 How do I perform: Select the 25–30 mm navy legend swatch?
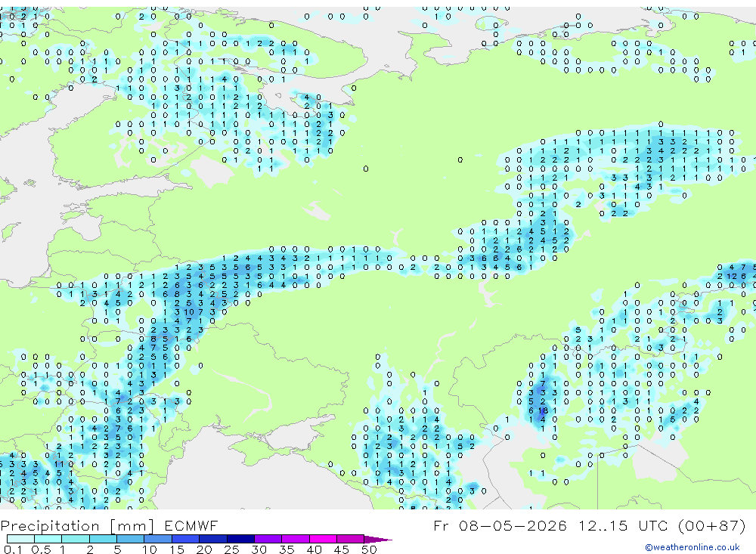pos(240,539)
